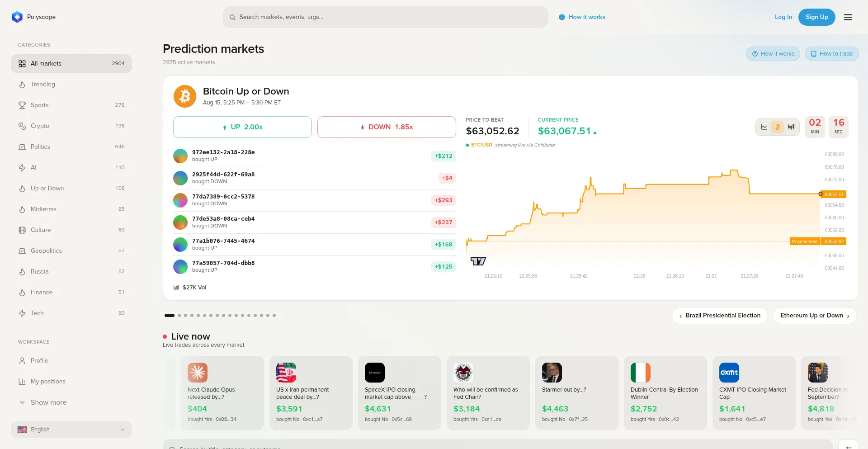Click the 2875 active markets text
This screenshot has width=868, height=449.
pos(189,62)
